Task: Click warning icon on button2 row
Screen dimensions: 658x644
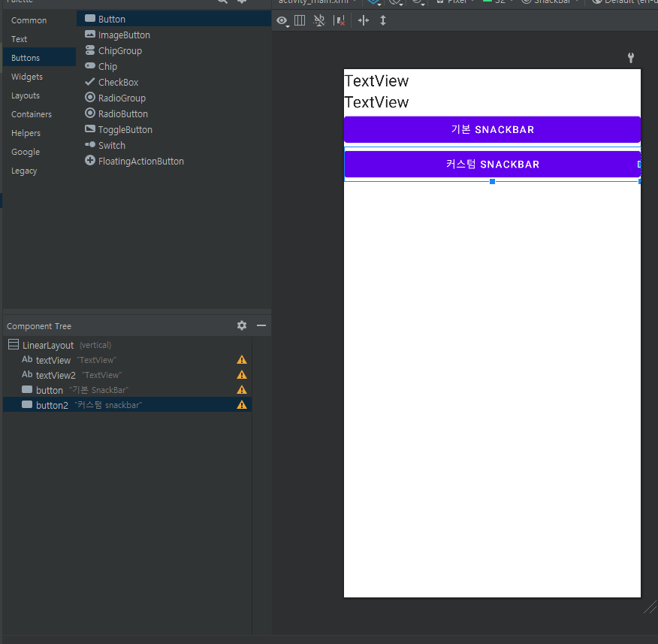Action: click(242, 405)
